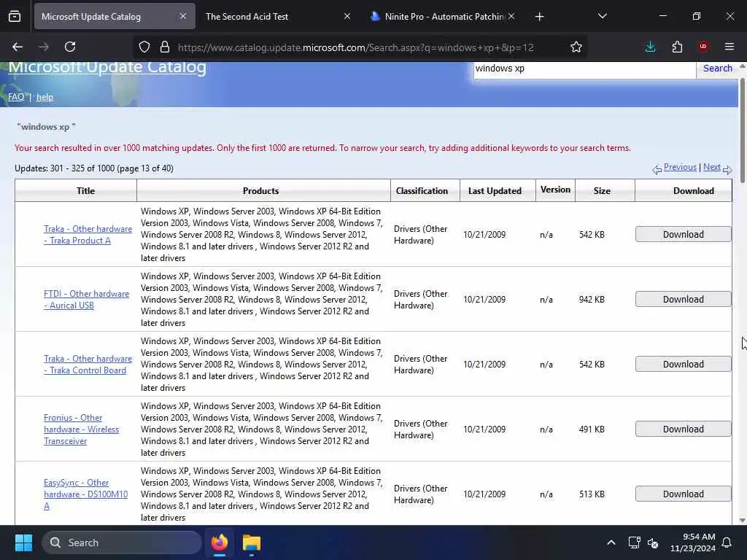
Task: Click the 942 KB size cell
Action: 592,300
